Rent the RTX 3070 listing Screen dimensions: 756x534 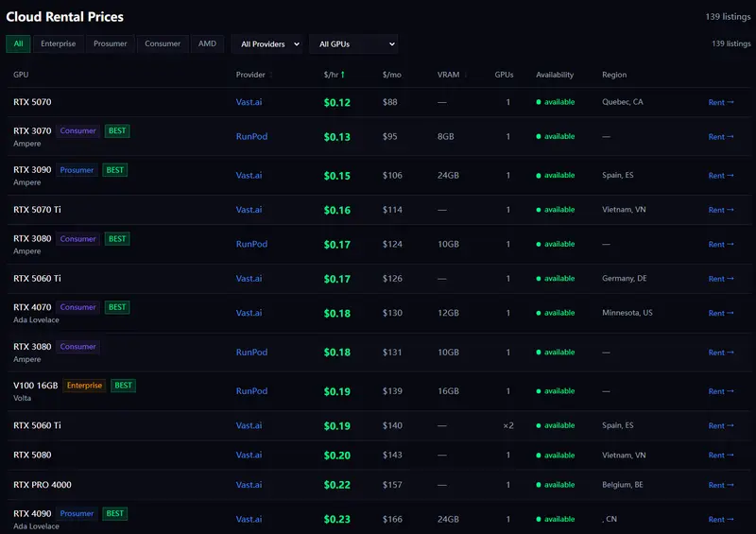(721, 137)
